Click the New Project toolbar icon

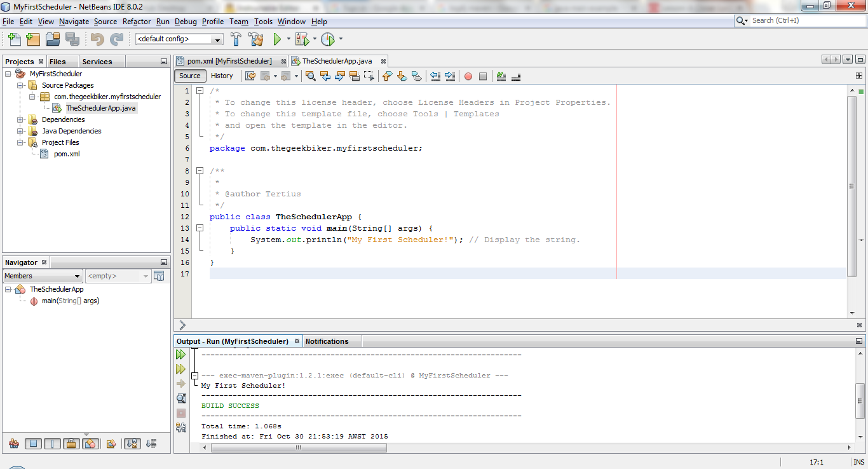tap(33, 39)
